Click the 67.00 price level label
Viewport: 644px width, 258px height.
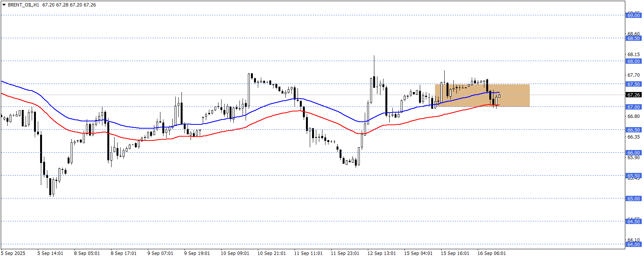[x=634, y=107]
